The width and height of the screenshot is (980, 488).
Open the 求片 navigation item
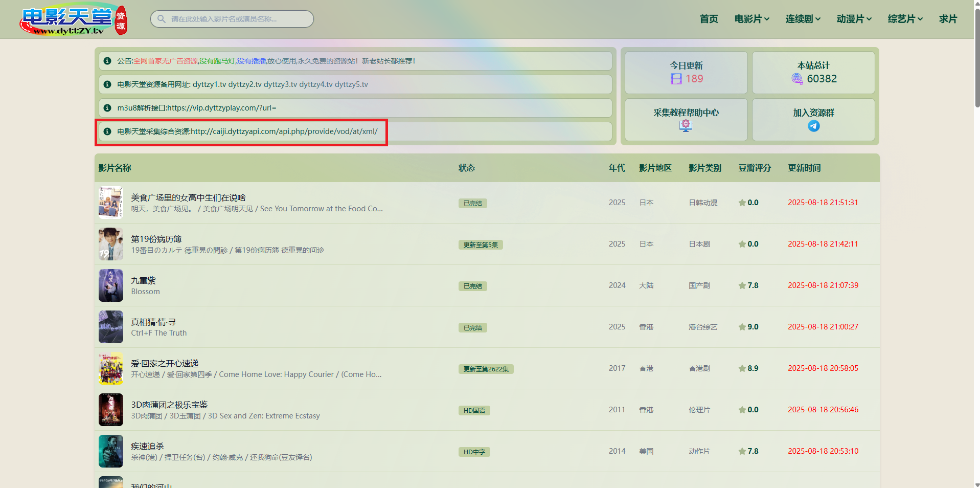click(x=948, y=19)
